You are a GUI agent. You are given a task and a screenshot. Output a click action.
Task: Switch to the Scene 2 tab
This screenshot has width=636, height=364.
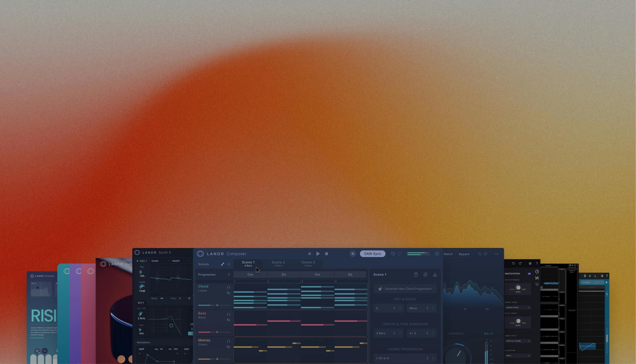tap(278, 264)
